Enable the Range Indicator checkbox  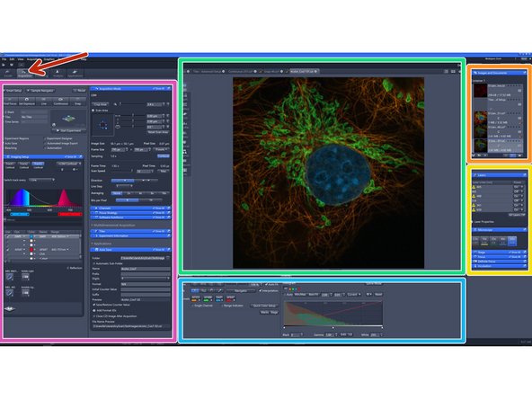tap(222, 306)
